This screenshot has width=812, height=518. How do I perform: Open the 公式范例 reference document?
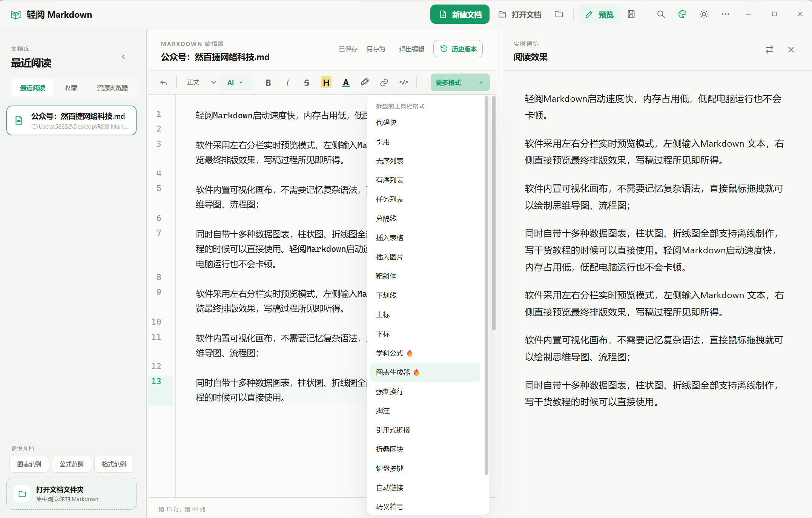click(71, 464)
